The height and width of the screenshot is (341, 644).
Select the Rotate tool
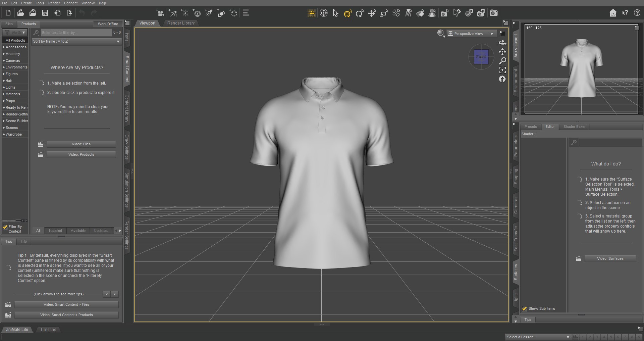click(360, 13)
